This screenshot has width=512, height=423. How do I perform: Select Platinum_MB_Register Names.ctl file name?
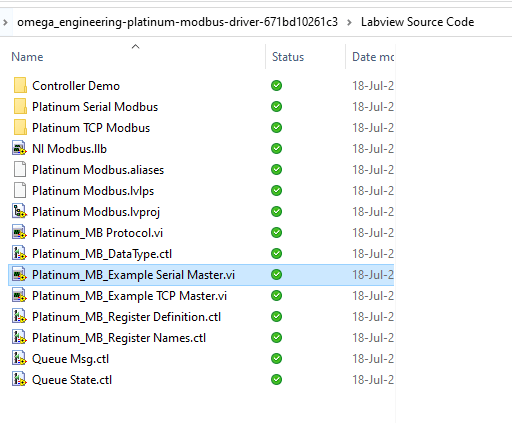119,338
